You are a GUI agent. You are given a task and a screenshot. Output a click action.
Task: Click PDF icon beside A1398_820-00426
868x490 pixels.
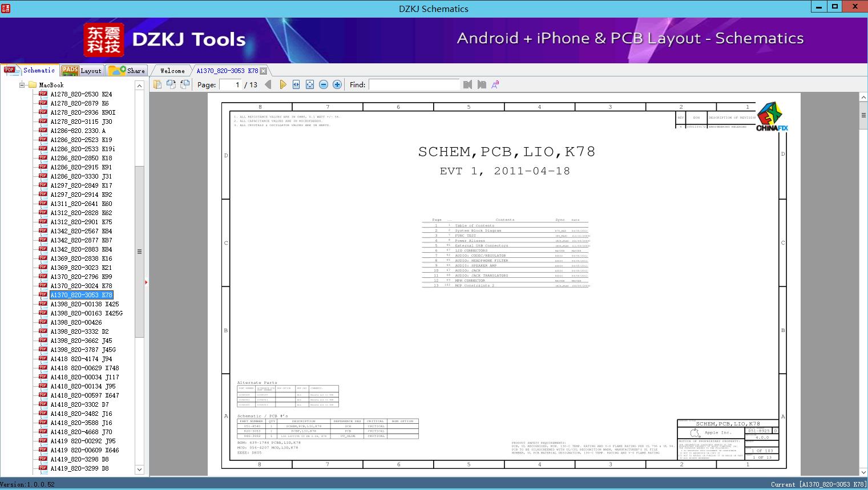point(43,322)
